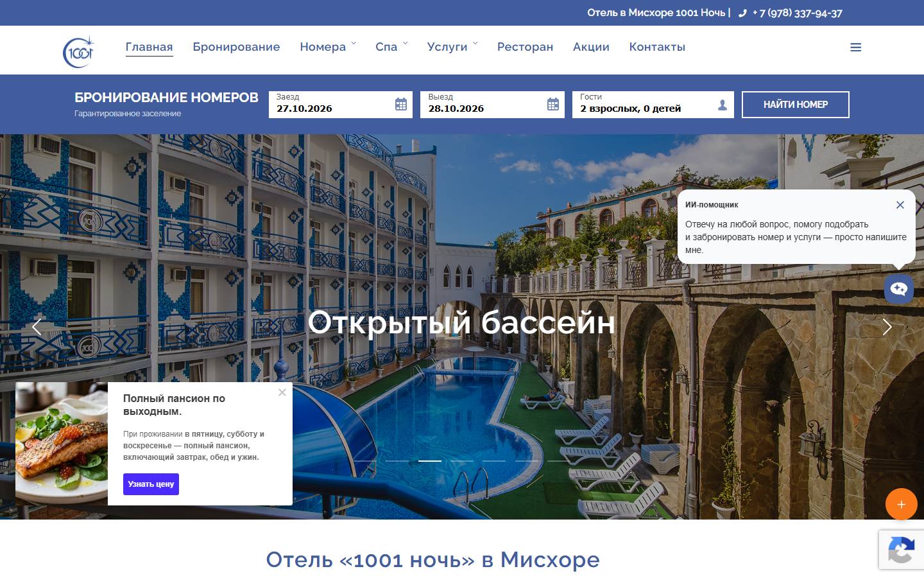Open the Бронирование menu item

click(236, 47)
